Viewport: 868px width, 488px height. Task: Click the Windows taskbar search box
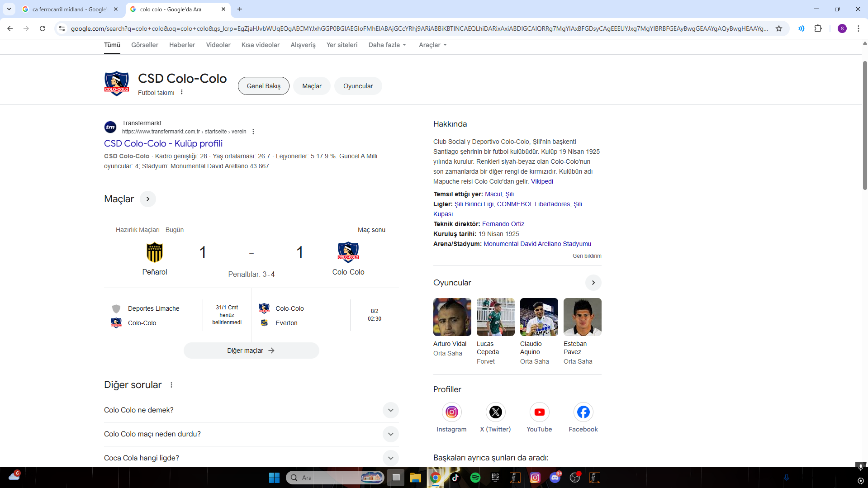pos(335,478)
